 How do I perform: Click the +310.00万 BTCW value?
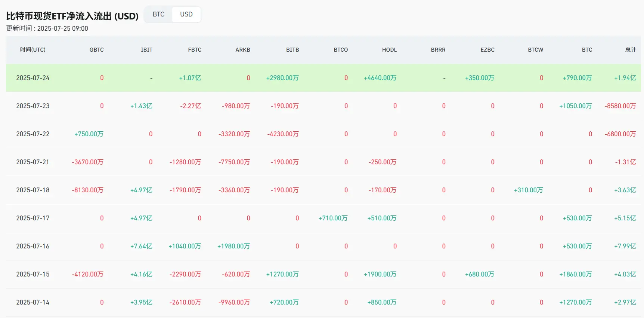pyautogui.click(x=529, y=190)
